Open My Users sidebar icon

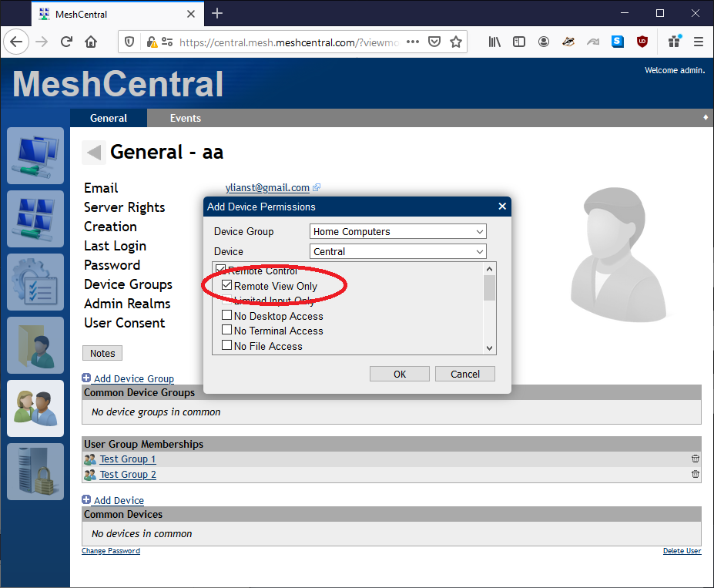[x=35, y=408]
